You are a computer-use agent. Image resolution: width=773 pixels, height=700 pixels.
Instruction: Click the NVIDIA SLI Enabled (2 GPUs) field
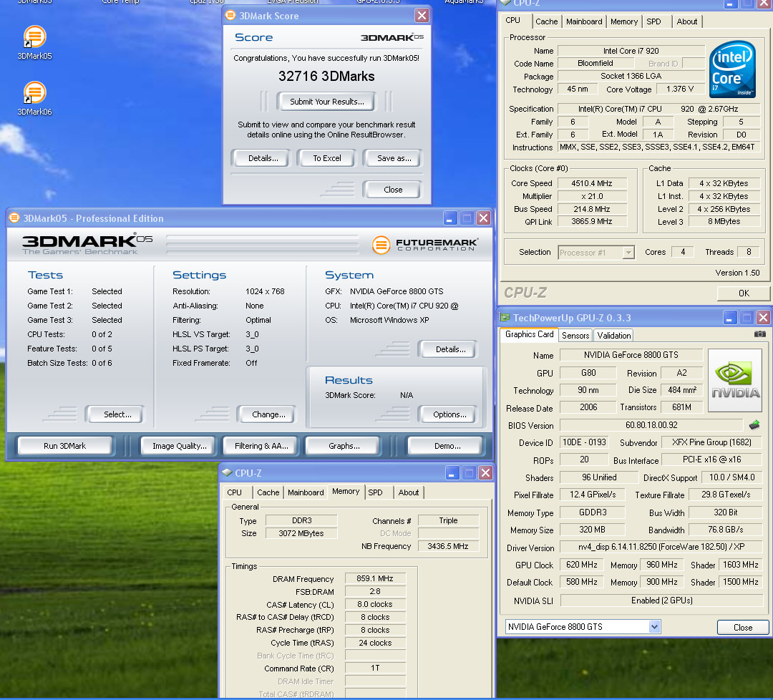(x=661, y=601)
